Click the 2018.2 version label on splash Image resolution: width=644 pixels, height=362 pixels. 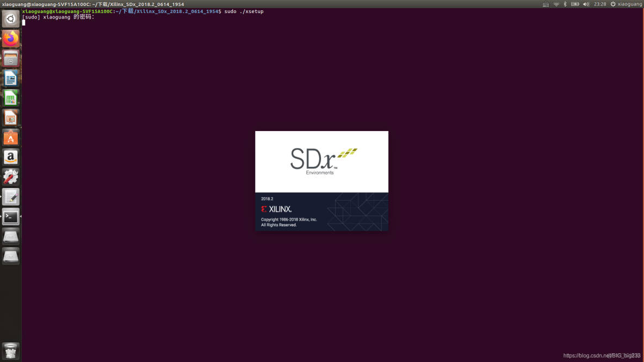pos(267,198)
